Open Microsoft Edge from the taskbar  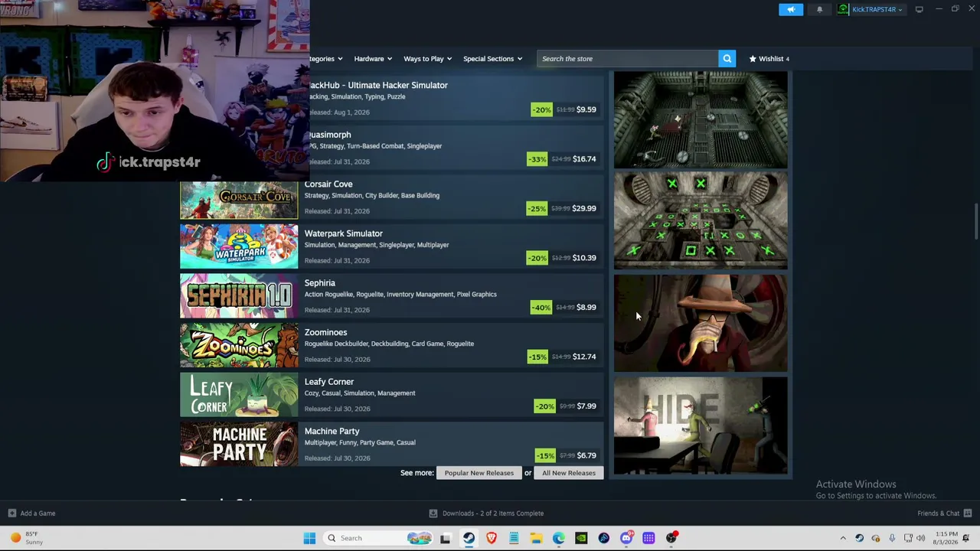(x=559, y=538)
